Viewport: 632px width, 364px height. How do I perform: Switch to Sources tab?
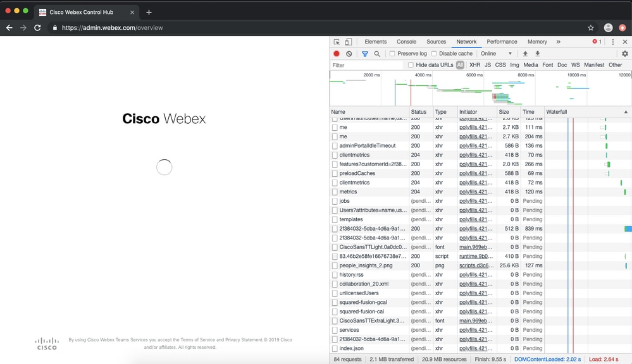(436, 42)
